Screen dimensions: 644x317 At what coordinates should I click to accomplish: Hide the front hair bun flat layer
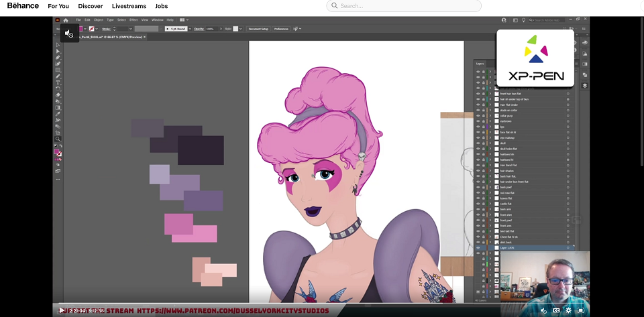click(x=478, y=94)
